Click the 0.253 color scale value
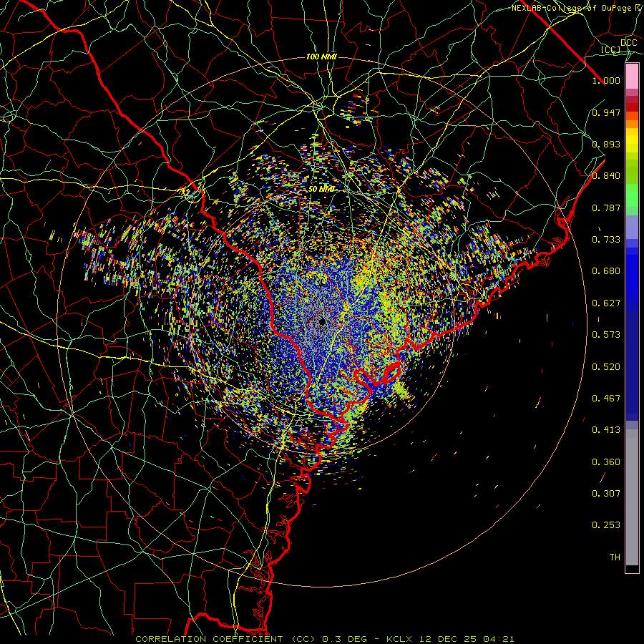Viewport: 644px width, 644px height. pyautogui.click(x=606, y=525)
